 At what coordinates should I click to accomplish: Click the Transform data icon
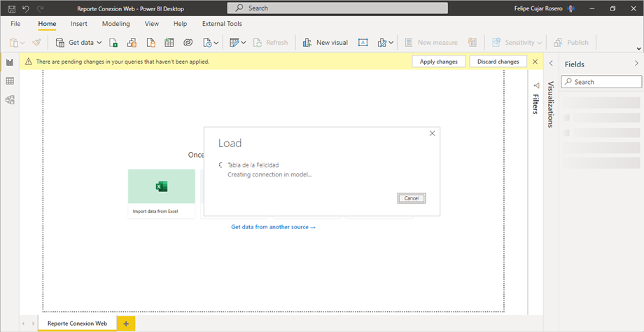click(234, 42)
